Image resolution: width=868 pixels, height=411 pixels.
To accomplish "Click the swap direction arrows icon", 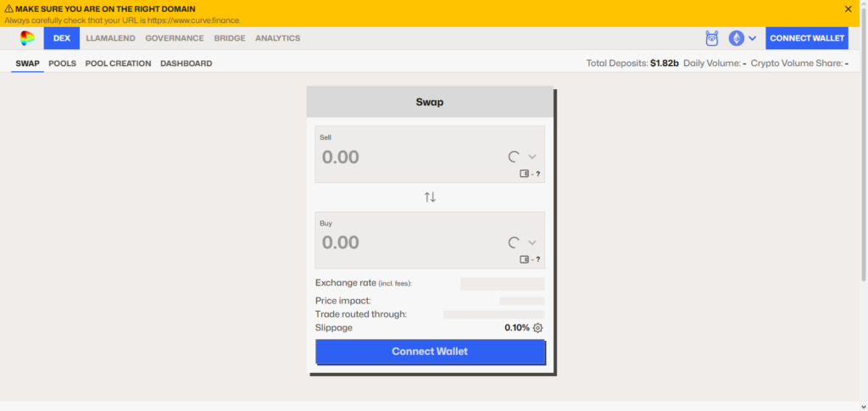I will tap(430, 197).
